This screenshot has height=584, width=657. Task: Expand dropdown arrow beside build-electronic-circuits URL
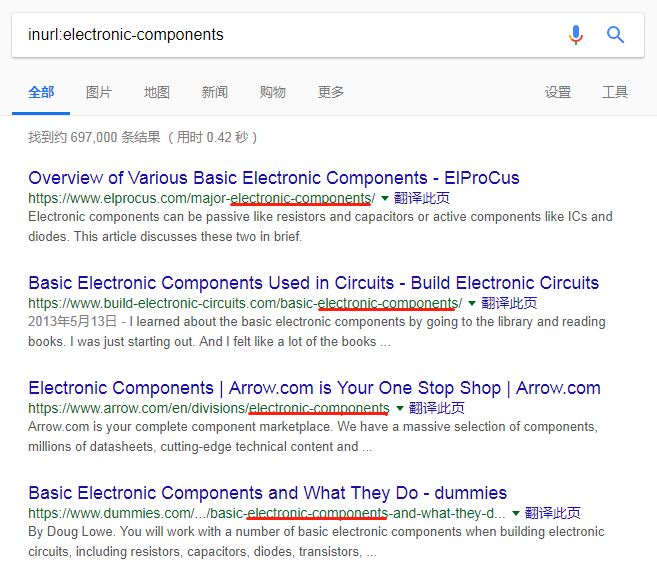click(472, 304)
